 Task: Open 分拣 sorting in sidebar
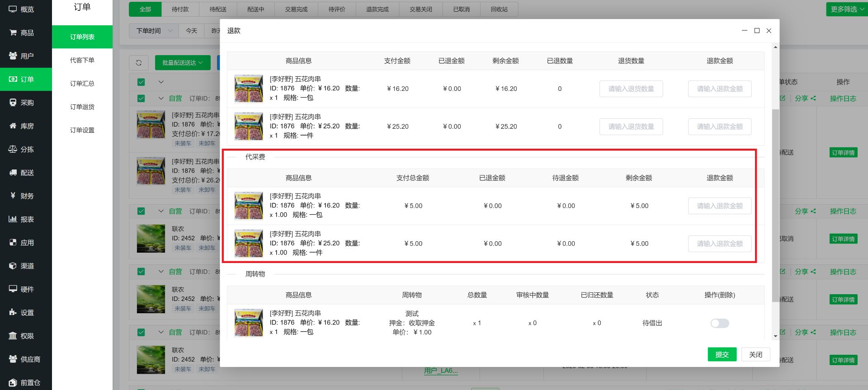pos(26,149)
